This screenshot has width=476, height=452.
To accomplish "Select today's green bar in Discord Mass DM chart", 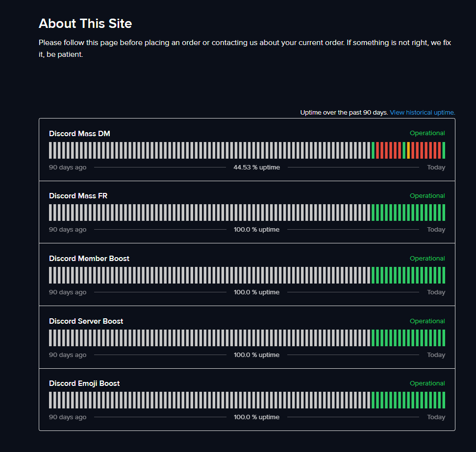I will (444, 150).
